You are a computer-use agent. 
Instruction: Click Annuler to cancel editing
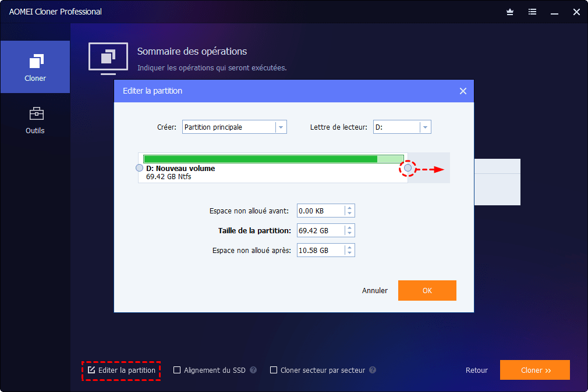(x=374, y=290)
